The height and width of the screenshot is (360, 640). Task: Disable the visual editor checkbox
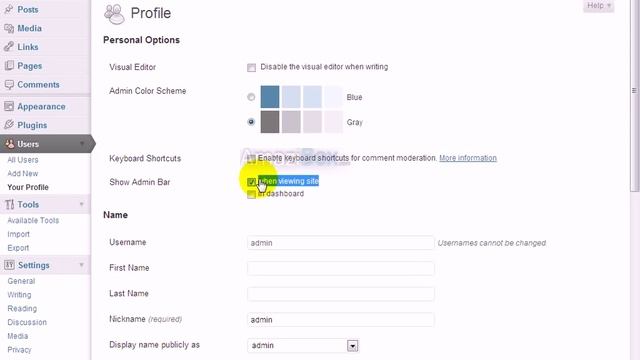[251, 67]
